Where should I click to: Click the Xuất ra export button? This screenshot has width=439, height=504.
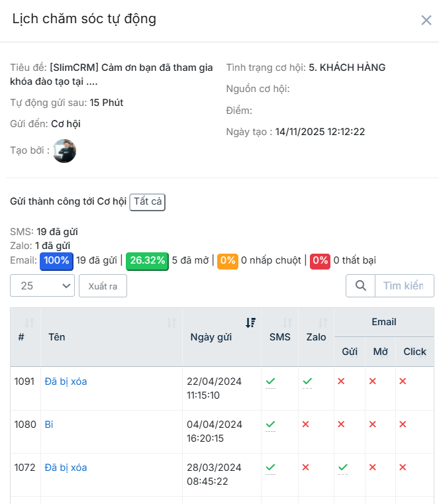(103, 285)
